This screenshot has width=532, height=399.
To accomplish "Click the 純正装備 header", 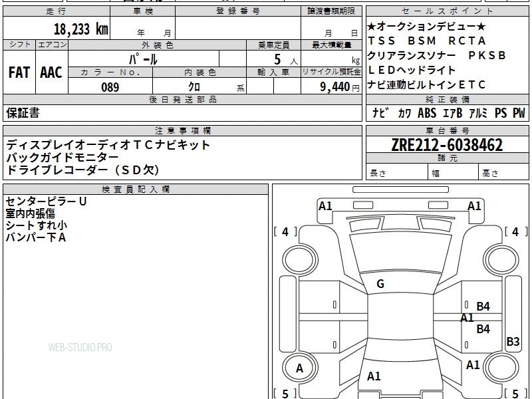I will pos(447,99).
